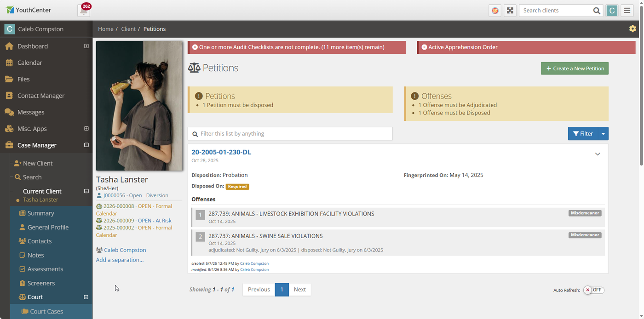
Task: Select page 1 in pagination
Action: click(x=282, y=290)
